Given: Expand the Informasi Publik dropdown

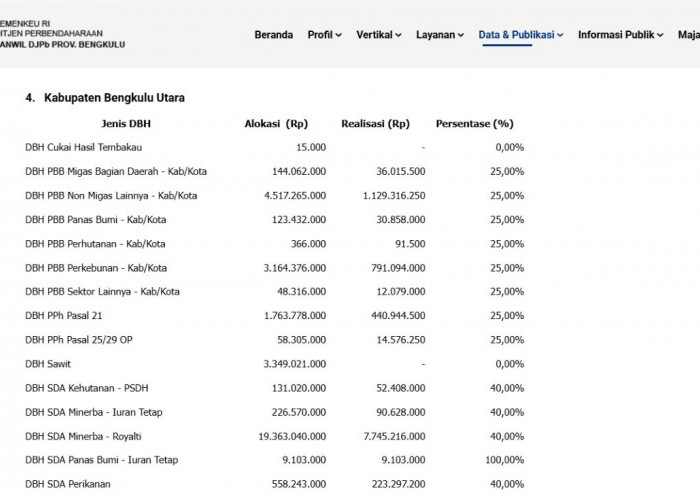Looking at the screenshot, I should click(621, 35).
